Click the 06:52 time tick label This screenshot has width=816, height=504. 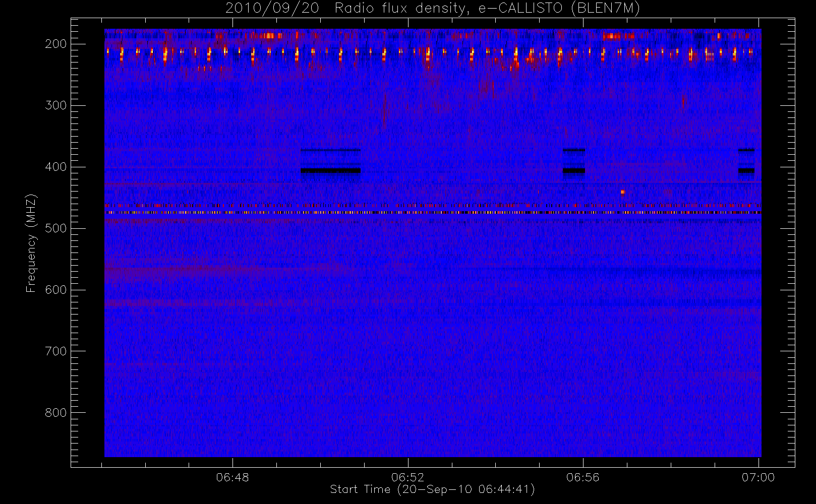click(x=407, y=477)
